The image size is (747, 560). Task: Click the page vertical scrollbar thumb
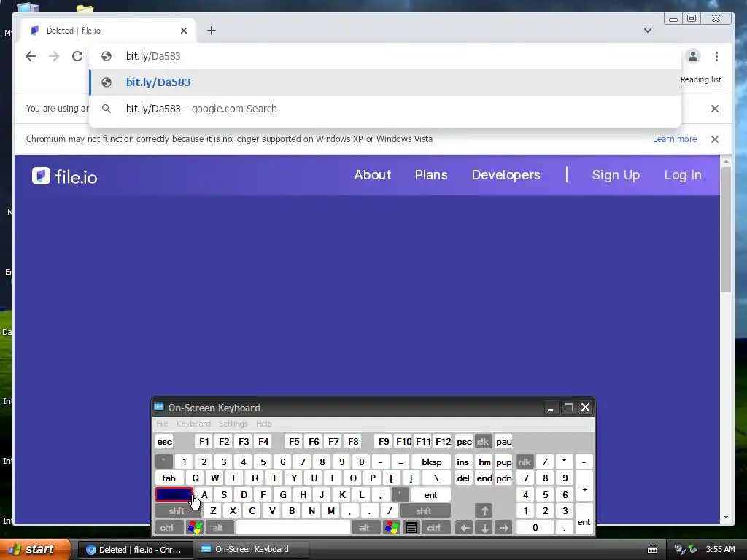tap(726, 230)
